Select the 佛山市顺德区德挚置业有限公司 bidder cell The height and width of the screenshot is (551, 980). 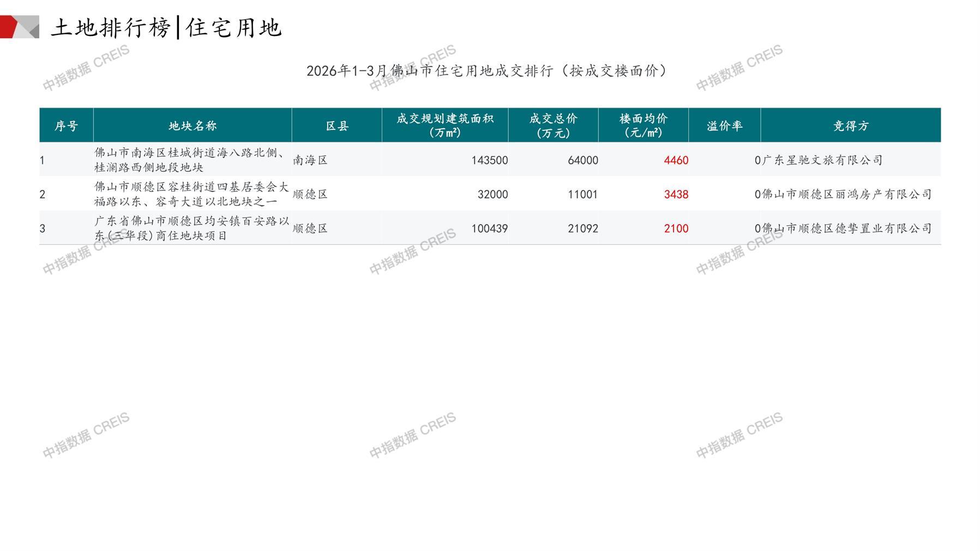click(846, 229)
